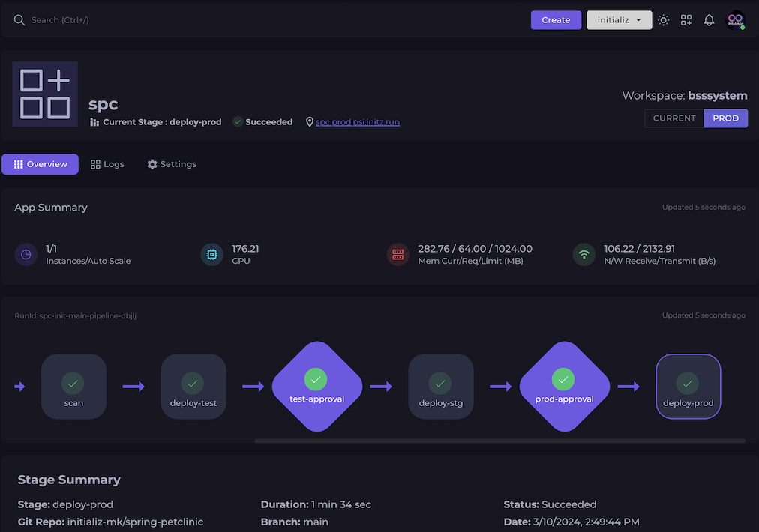The height and width of the screenshot is (532, 759).
Task: Click the Network Receive/Transmit icon
Action: coord(584,254)
